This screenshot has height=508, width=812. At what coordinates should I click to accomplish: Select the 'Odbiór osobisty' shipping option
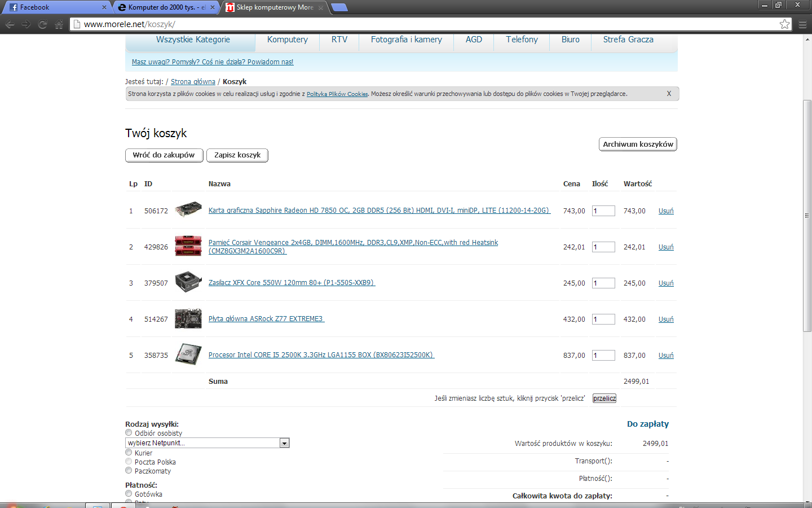(x=129, y=433)
